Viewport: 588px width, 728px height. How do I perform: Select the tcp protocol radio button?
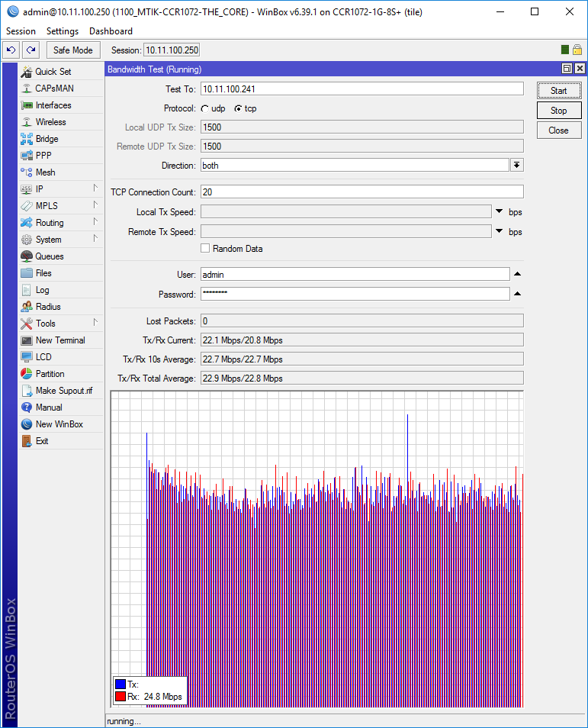[238, 108]
